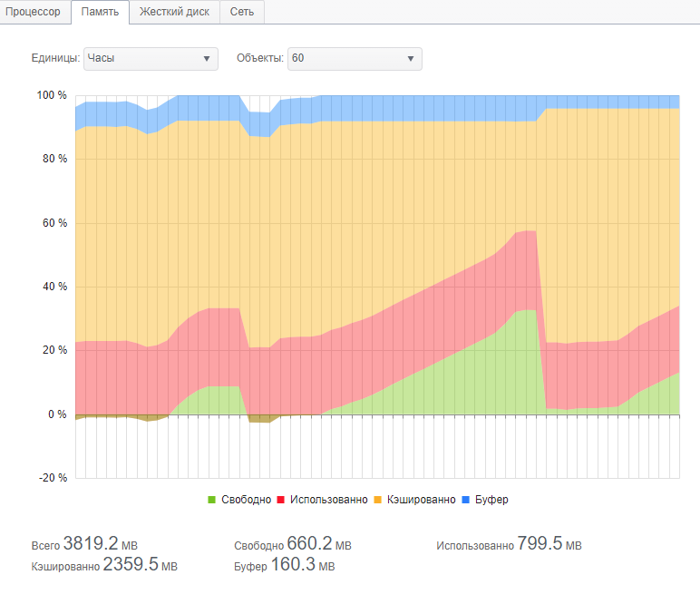This screenshot has width=700, height=604.
Task: Click the Кэшированно 2359.5 MB statistic
Action: (x=140, y=565)
